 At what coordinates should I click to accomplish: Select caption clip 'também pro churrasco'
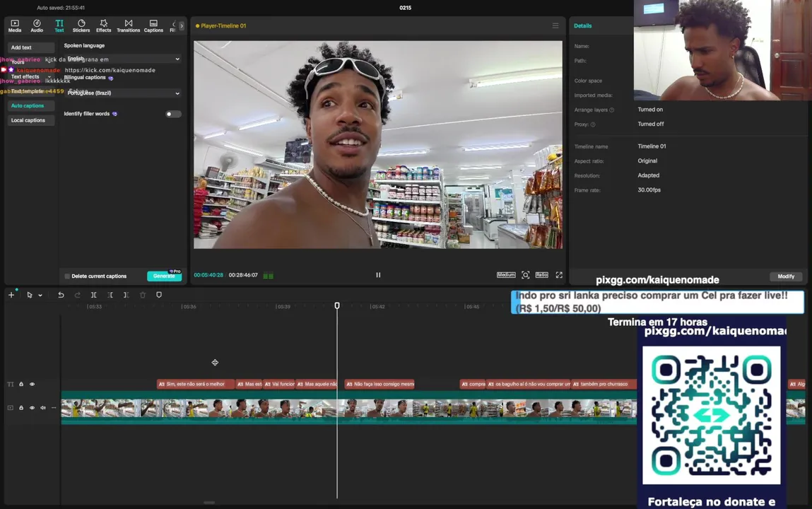tap(604, 384)
